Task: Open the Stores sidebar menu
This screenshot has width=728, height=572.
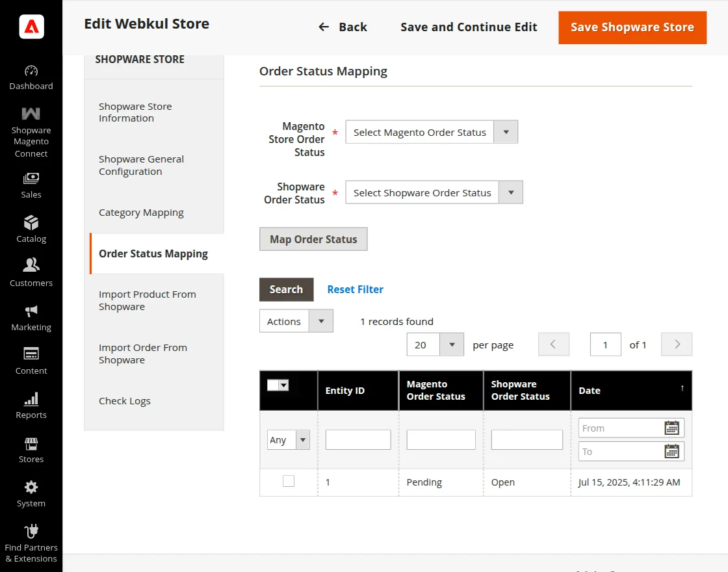Action: click(x=31, y=448)
